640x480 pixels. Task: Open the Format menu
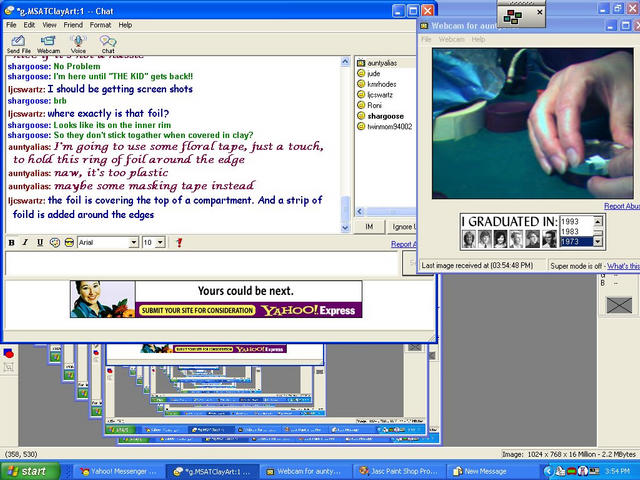click(100, 25)
